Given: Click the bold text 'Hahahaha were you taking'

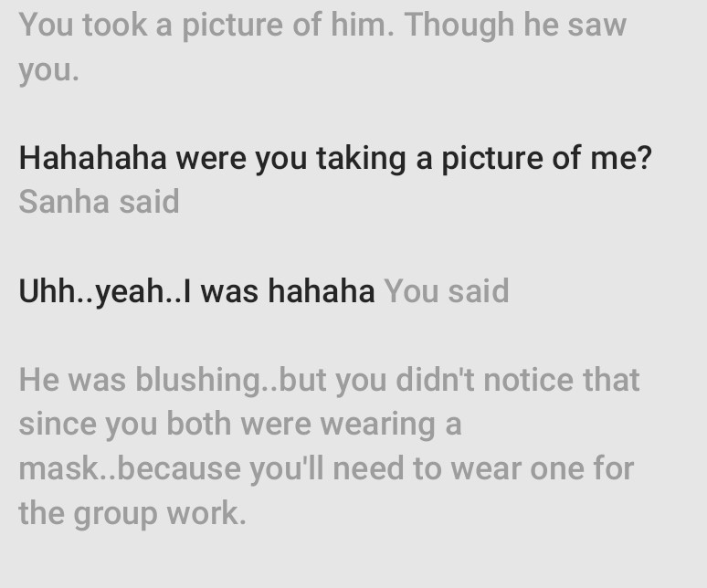Looking at the screenshot, I should pos(212,159).
